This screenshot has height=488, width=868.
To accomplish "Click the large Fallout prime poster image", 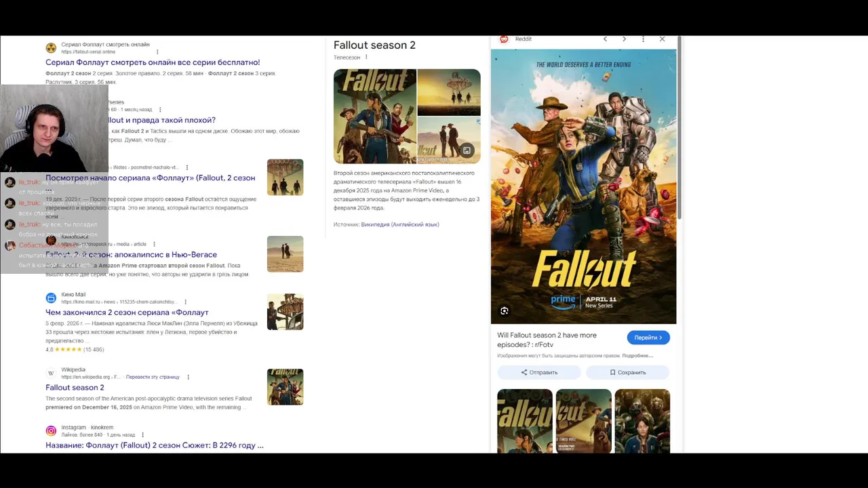I will click(x=583, y=187).
